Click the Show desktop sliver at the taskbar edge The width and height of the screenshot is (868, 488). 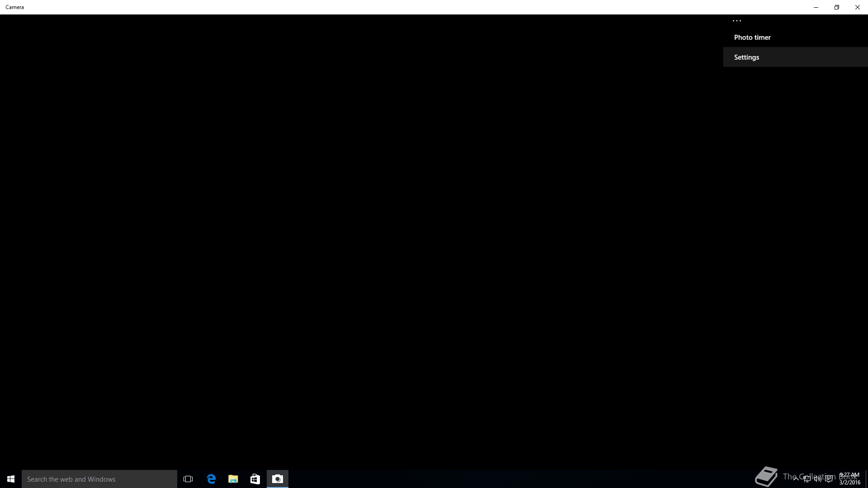pyautogui.click(x=866, y=479)
